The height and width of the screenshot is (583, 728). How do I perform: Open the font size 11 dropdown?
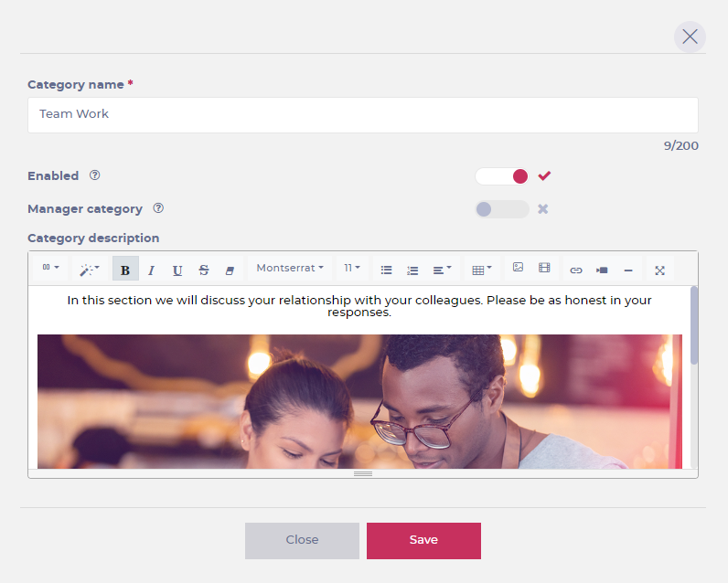pos(352,269)
